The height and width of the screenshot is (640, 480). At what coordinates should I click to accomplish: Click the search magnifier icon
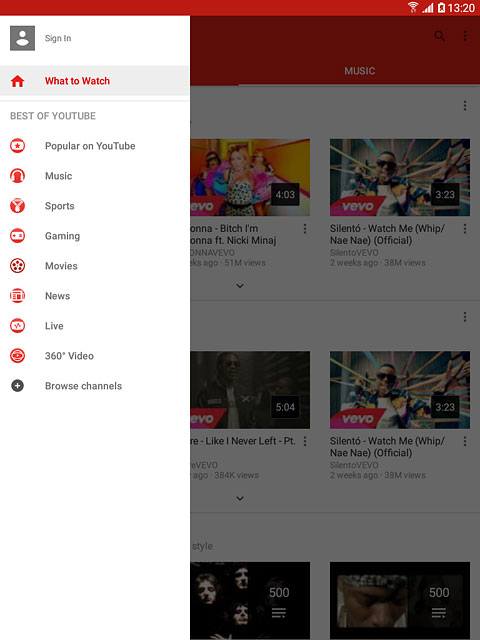pyautogui.click(x=440, y=36)
